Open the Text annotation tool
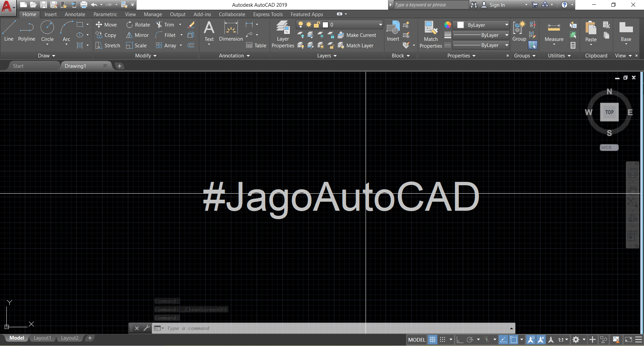 click(x=209, y=32)
